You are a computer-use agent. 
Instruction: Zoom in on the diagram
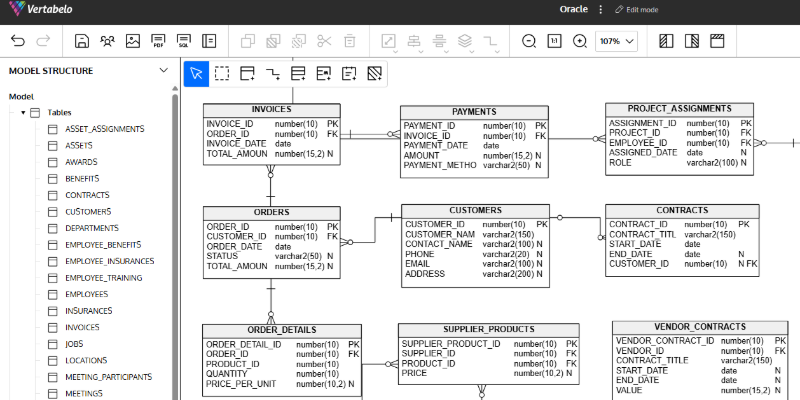pos(580,41)
